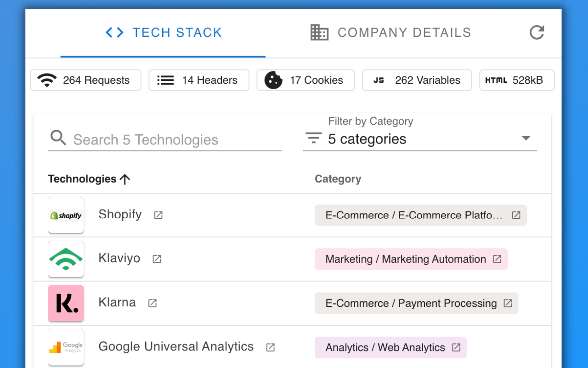This screenshot has width=588, height=368.
Task: Click the Google Universal Analytics logo
Action: (x=66, y=347)
